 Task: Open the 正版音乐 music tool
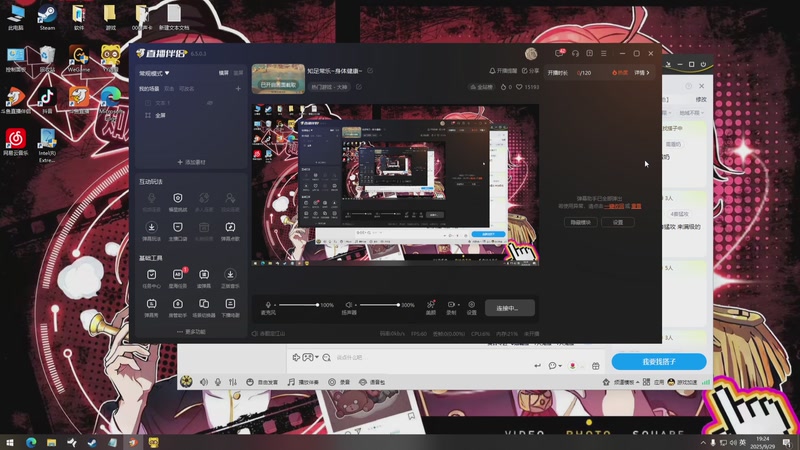pyautogui.click(x=230, y=278)
